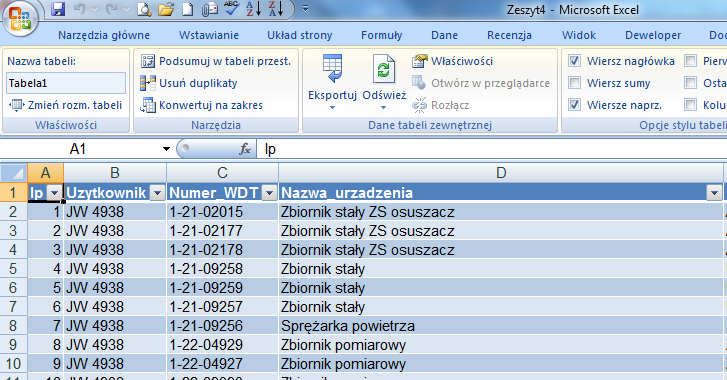This screenshot has width=727, height=380.
Task: Open the Uzytkownik column filter dropdown
Action: pos(158,193)
